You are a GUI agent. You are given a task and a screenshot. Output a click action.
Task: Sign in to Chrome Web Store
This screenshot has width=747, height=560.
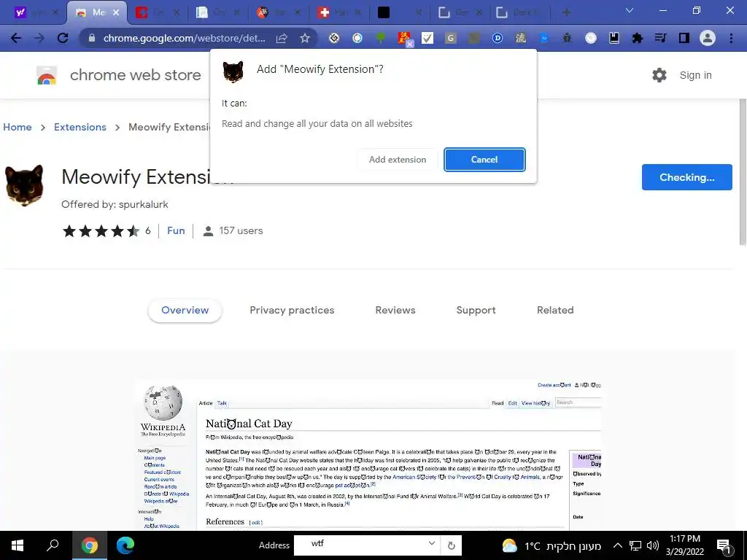pyautogui.click(x=695, y=75)
